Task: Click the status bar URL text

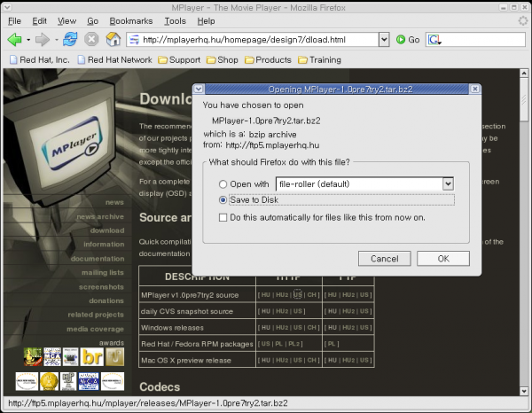Action: (148, 403)
